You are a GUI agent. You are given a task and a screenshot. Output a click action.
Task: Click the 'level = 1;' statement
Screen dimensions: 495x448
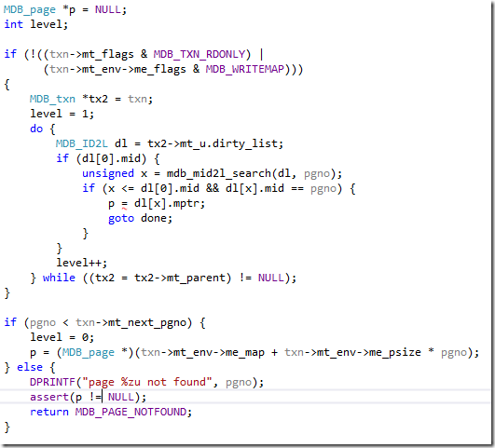click(62, 114)
